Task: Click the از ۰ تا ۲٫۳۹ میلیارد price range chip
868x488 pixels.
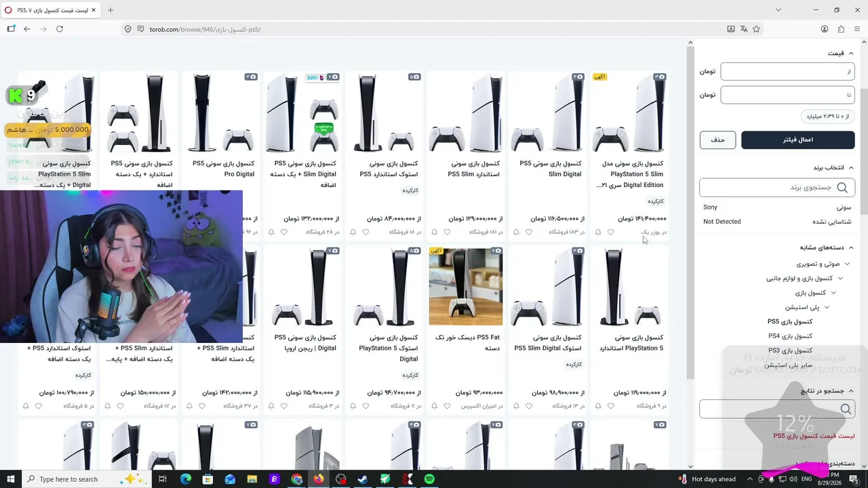Action: tap(827, 117)
